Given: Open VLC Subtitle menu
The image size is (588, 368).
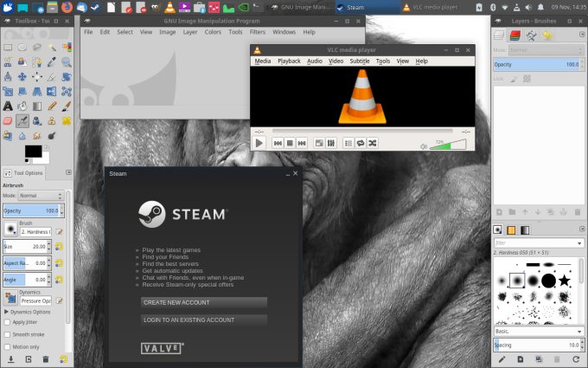Looking at the screenshot, I should click(x=359, y=61).
